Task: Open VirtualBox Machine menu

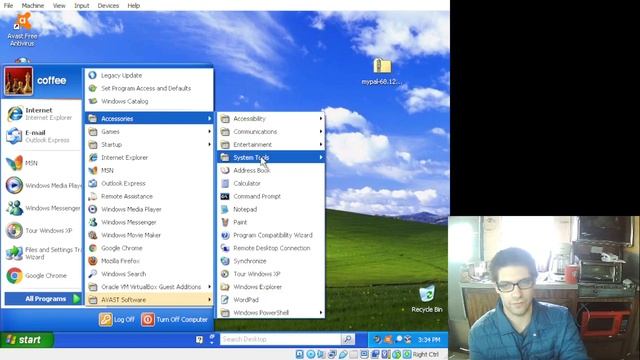Action: [x=33, y=5]
